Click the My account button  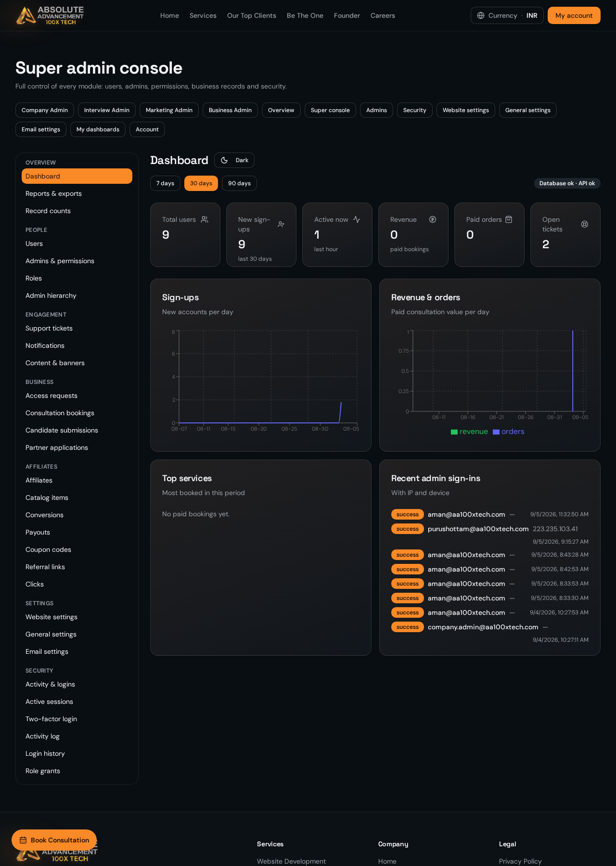click(x=574, y=15)
